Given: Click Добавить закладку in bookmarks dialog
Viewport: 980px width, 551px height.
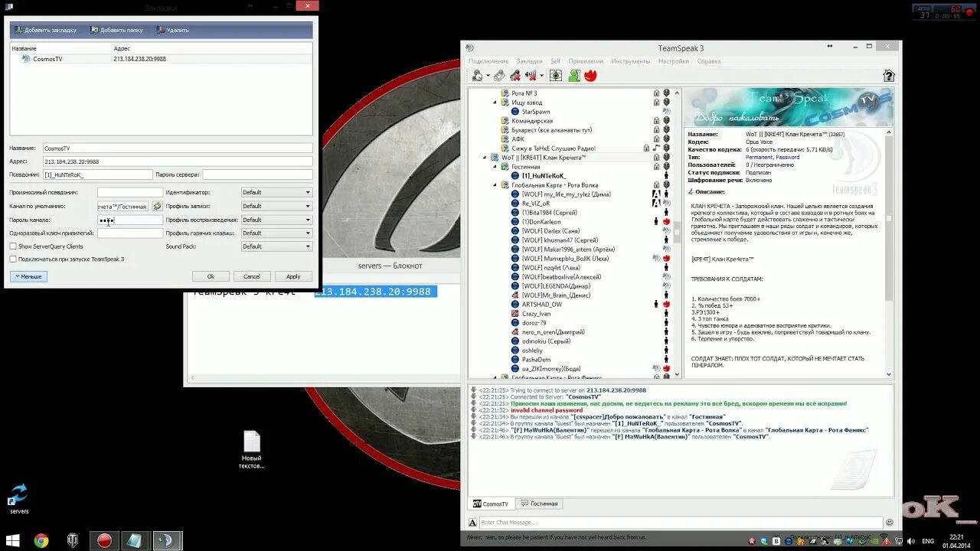Looking at the screenshot, I should (x=45, y=30).
